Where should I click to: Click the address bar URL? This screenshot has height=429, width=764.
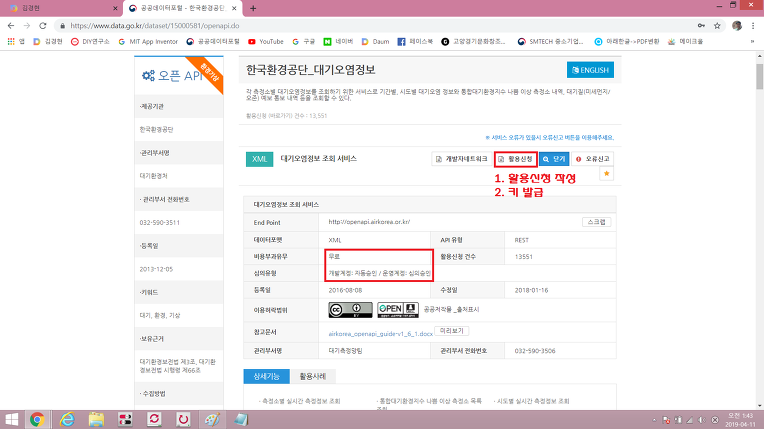154,26
